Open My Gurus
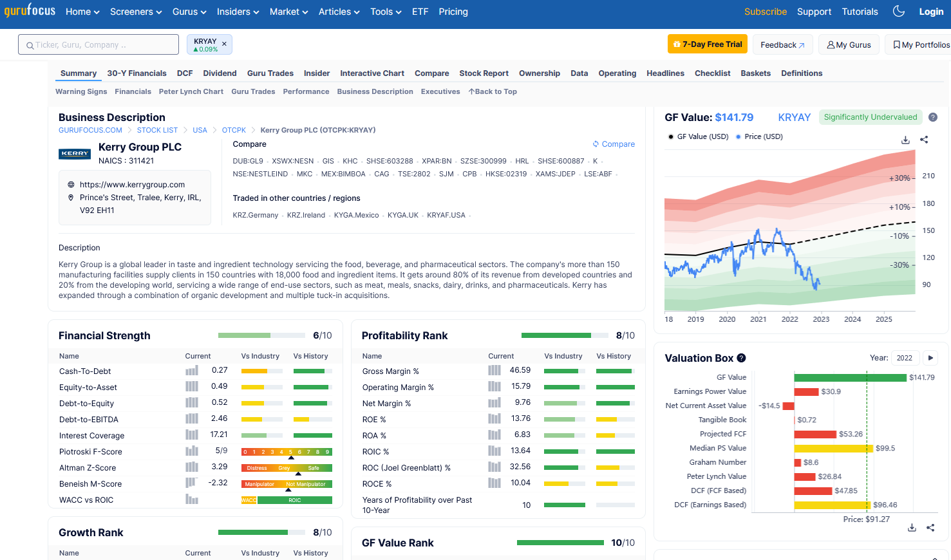Viewport: 951px width, 560px height. [849, 44]
